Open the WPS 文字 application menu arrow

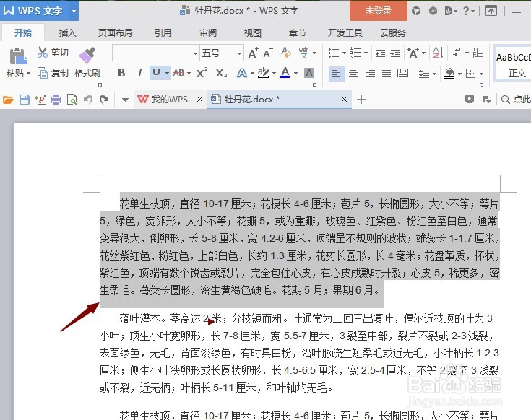tap(74, 11)
